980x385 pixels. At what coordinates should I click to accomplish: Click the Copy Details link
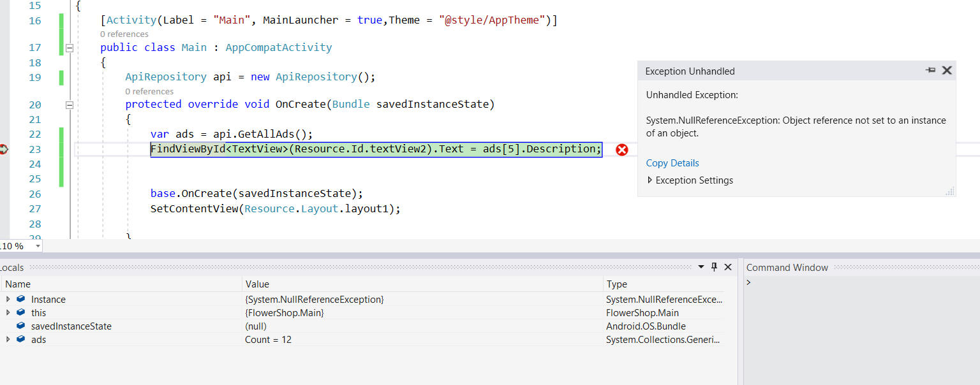[672, 163]
